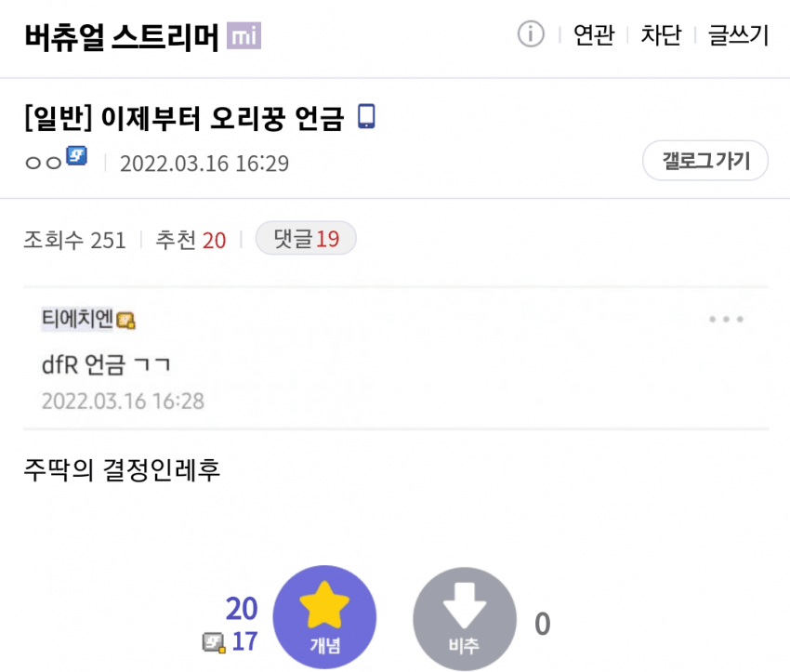Click the 'mi' minor gallery badge
The image size is (790, 672).
244,35
